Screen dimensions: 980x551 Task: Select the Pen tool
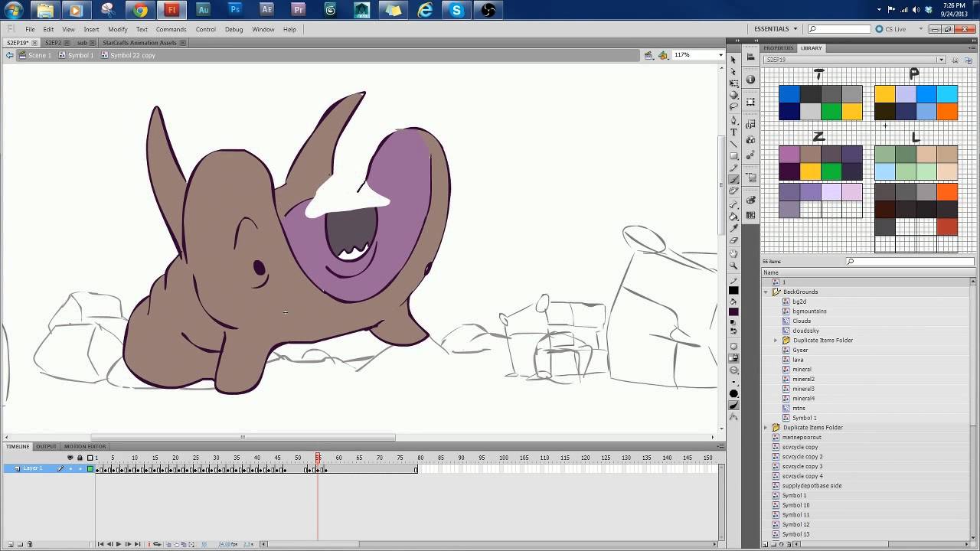tap(733, 121)
